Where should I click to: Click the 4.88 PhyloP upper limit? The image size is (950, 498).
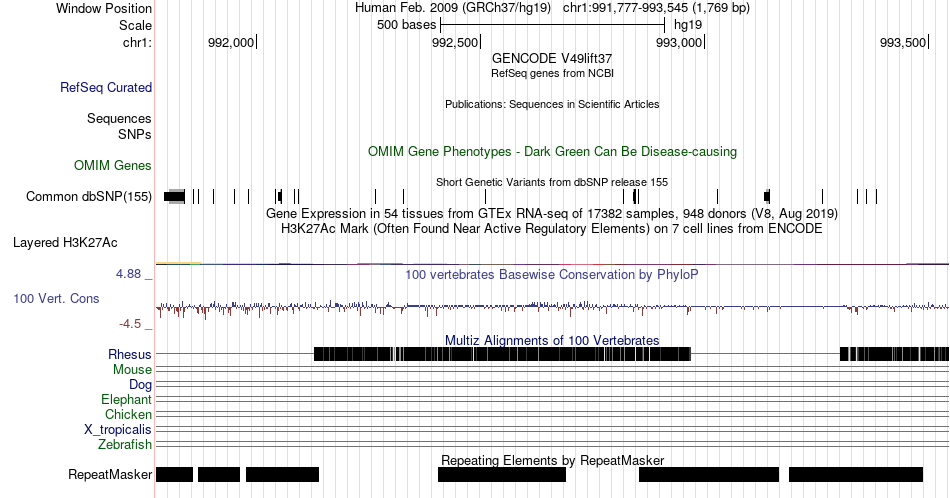[128, 274]
